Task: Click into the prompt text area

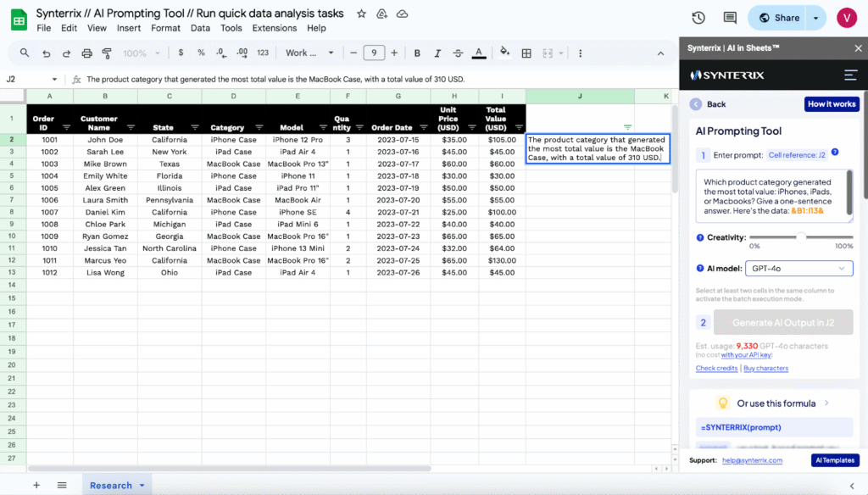Action: [774, 197]
